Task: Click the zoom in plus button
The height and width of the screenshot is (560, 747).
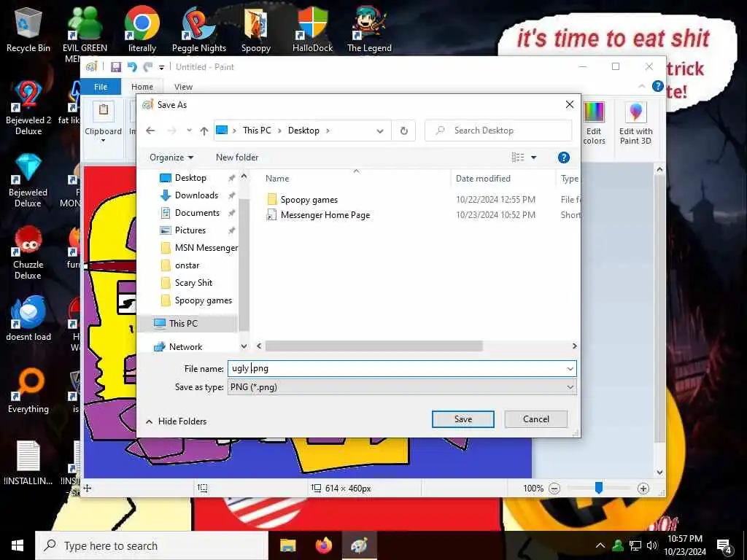Action: click(x=643, y=488)
